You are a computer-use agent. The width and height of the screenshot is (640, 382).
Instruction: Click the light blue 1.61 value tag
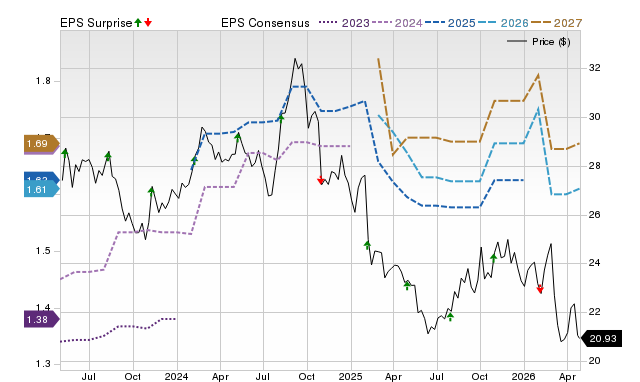(x=41, y=189)
